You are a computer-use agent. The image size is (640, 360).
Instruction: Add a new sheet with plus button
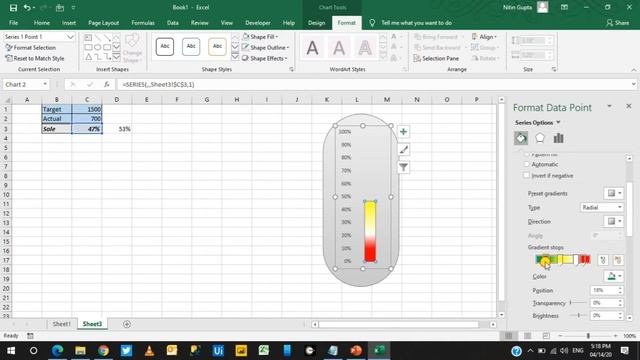[127, 324]
